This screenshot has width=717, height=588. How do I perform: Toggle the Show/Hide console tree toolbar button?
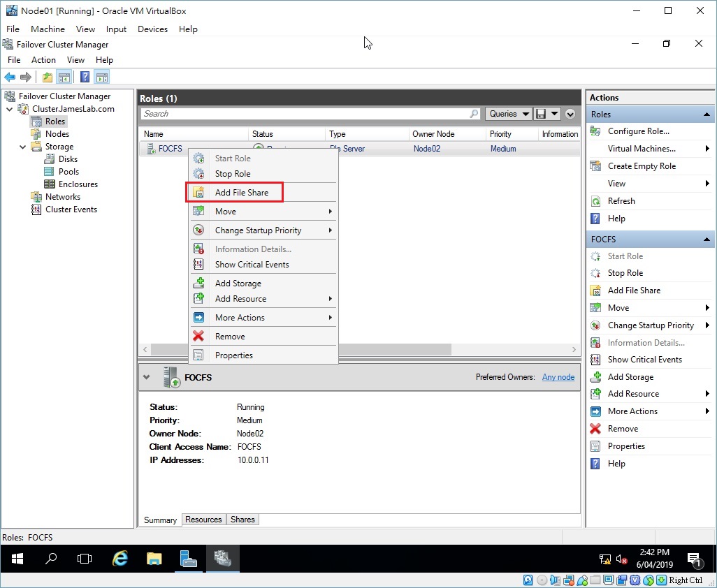click(x=64, y=77)
